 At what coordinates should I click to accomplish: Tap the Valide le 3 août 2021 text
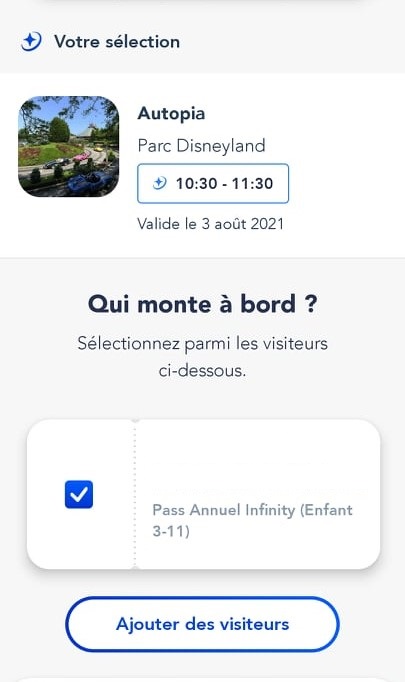tap(211, 224)
